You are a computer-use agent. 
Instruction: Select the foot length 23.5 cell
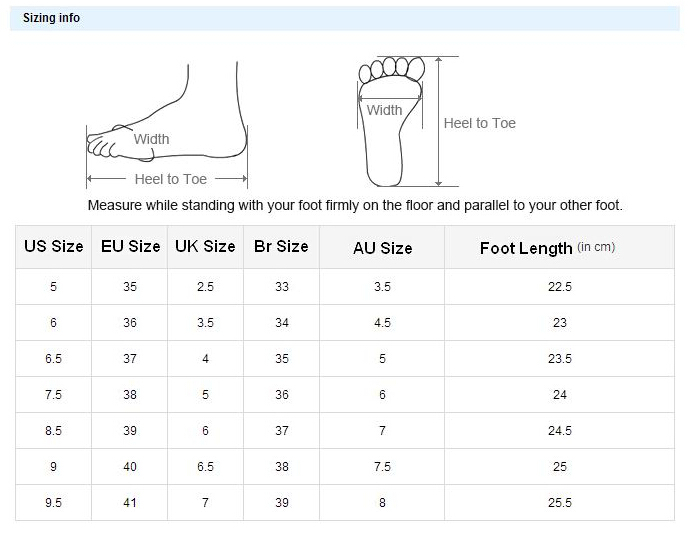(560, 359)
